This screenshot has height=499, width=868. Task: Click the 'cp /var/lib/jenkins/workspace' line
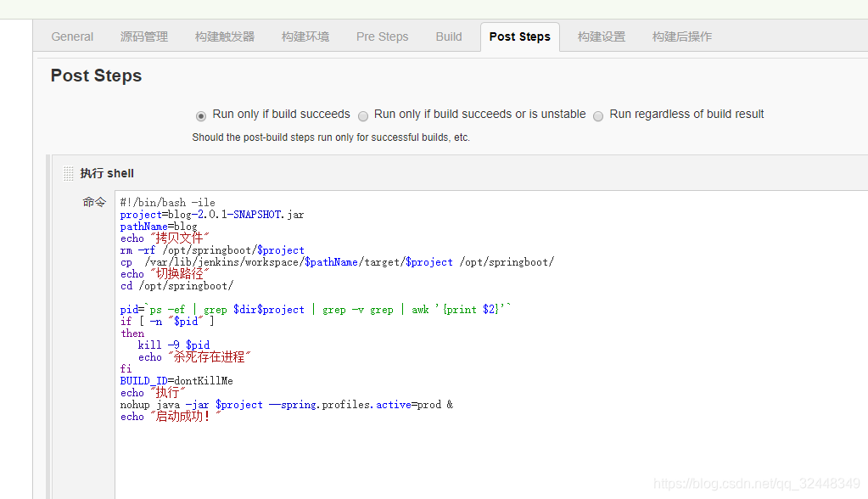pos(337,262)
